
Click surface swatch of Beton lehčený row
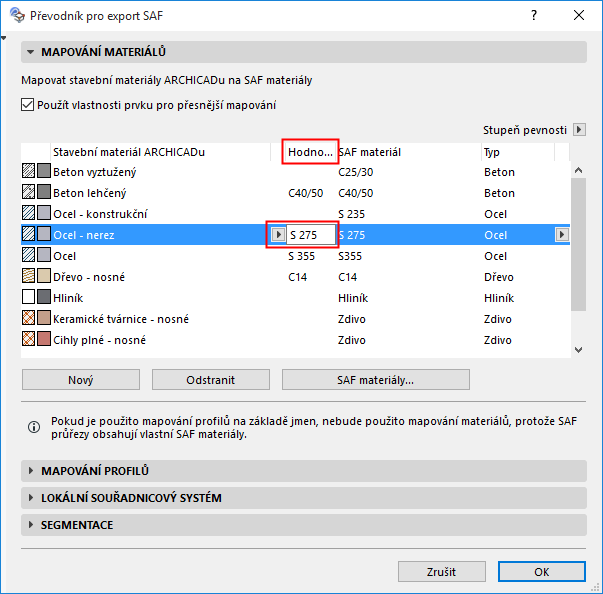44,192
